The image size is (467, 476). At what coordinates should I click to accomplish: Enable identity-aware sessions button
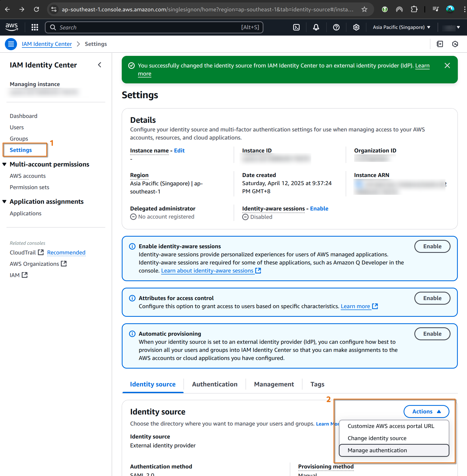tap(432, 246)
